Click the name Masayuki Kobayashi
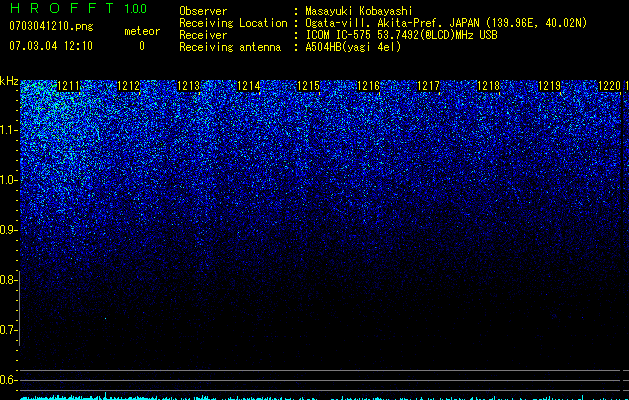 point(359,11)
